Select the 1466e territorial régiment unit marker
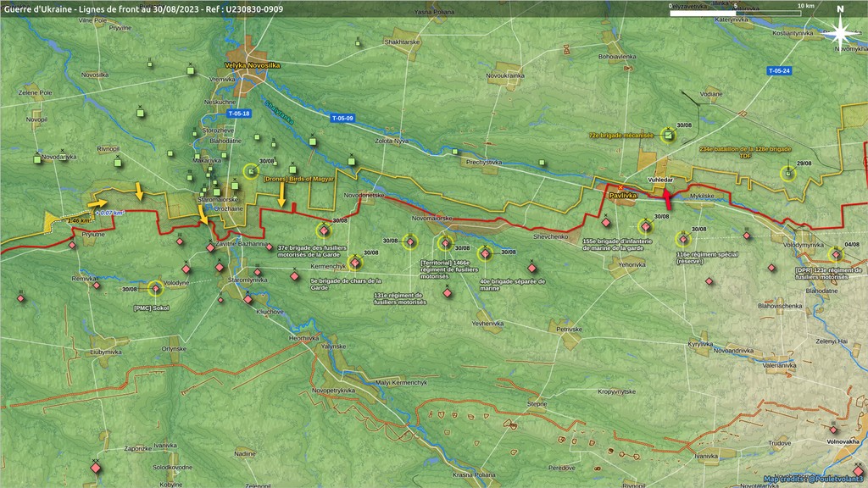This screenshot has height=488, width=868. tap(446, 243)
